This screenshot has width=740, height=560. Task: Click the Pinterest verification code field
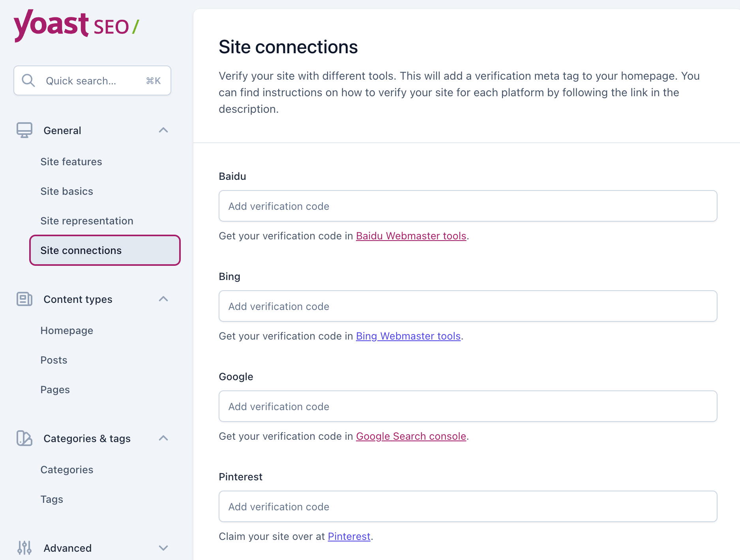pyautogui.click(x=468, y=506)
